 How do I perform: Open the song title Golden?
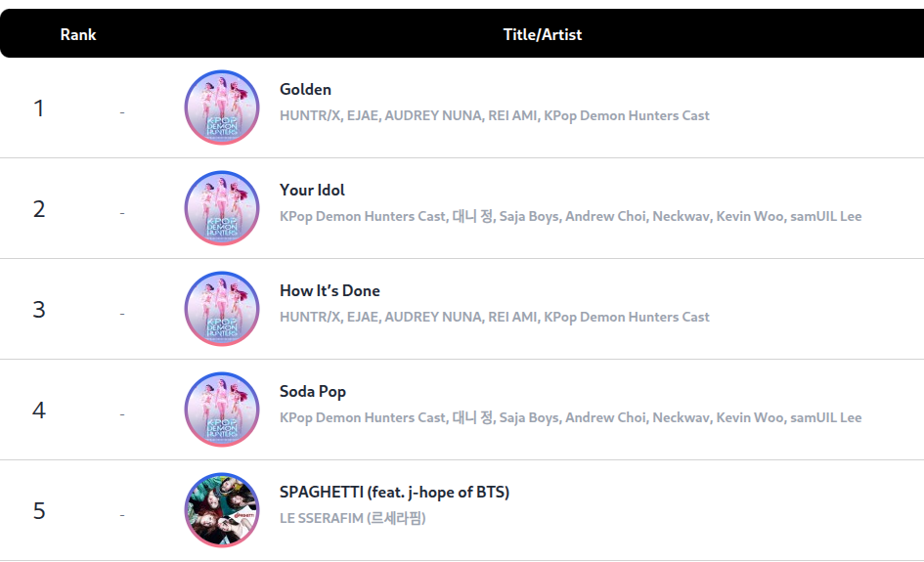point(305,89)
